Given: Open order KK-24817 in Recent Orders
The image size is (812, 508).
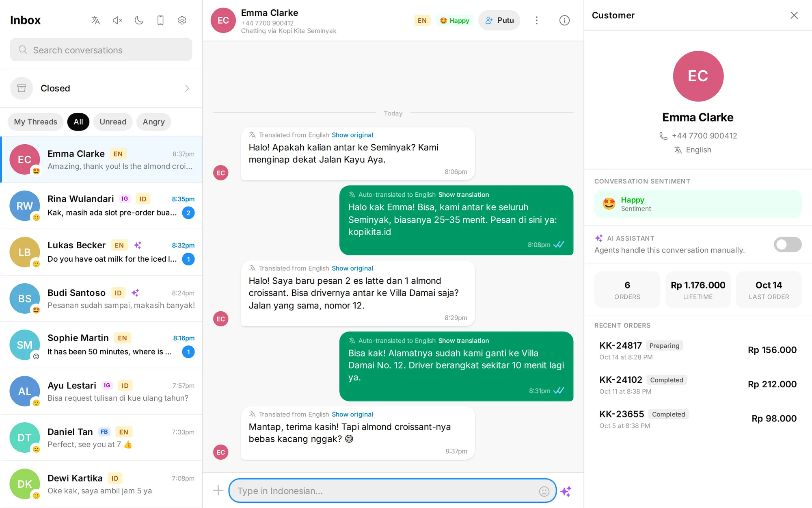Looking at the screenshot, I should coord(698,350).
